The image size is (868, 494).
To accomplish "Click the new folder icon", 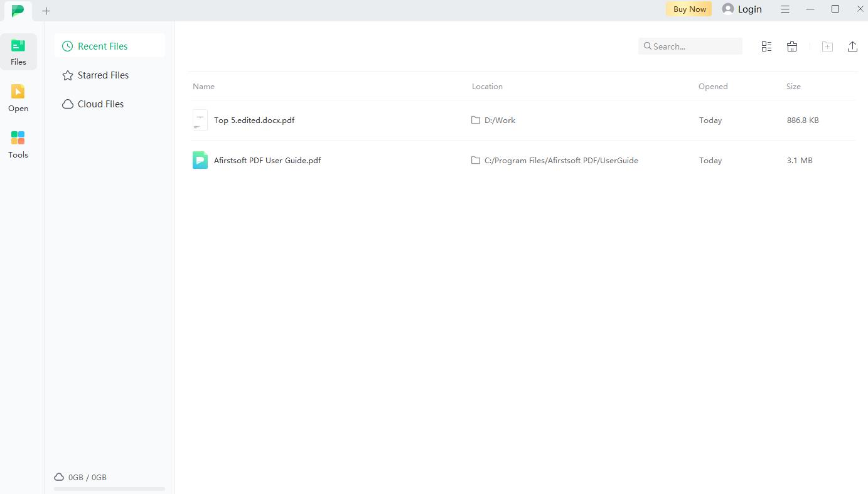I will tap(827, 46).
